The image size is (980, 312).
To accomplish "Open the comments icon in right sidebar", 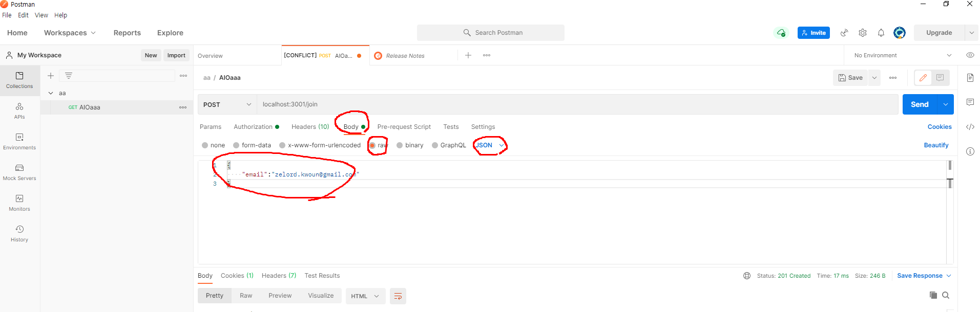I will (x=970, y=102).
